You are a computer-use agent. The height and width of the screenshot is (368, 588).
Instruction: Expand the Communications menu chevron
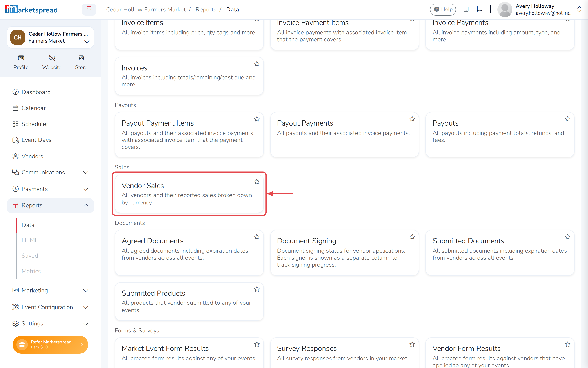click(x=86, y=173)
